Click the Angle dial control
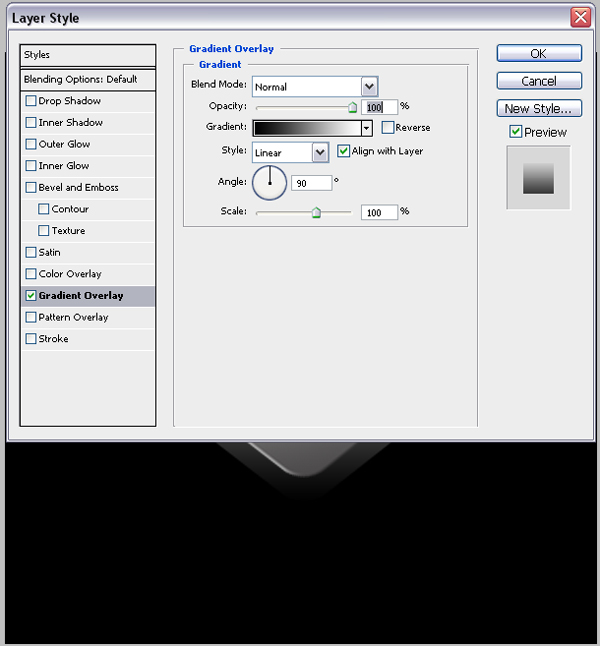 [x=270, y=183]
